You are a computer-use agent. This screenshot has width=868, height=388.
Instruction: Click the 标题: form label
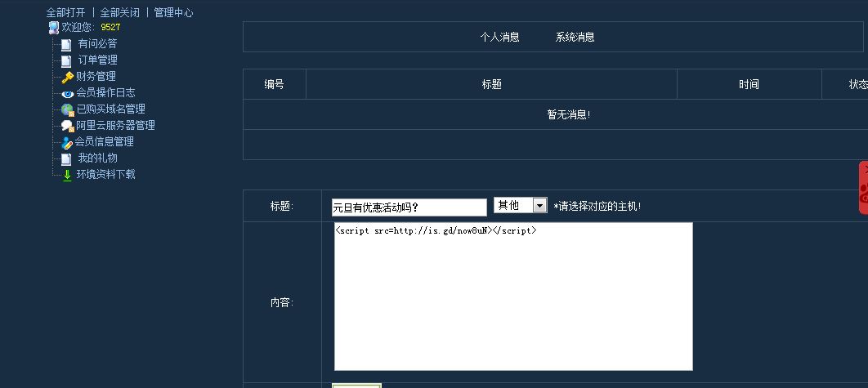pyautogui.click(x=282, y=207)
